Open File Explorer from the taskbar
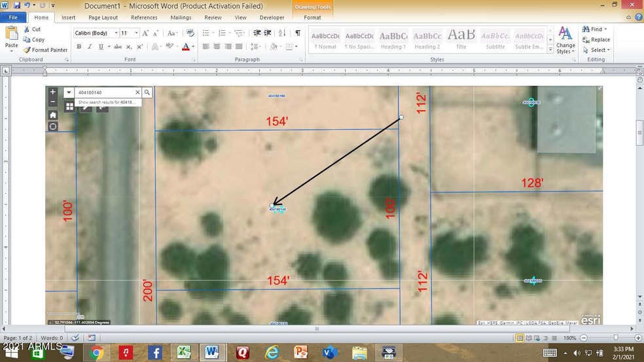The image size is (644, 362). (359, 353)
